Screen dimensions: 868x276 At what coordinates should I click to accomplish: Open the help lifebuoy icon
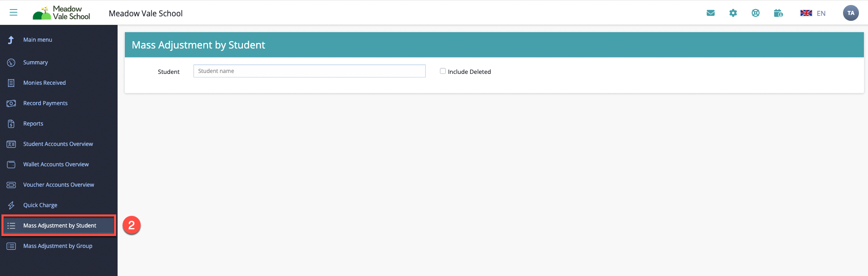(x=755, y=13)
